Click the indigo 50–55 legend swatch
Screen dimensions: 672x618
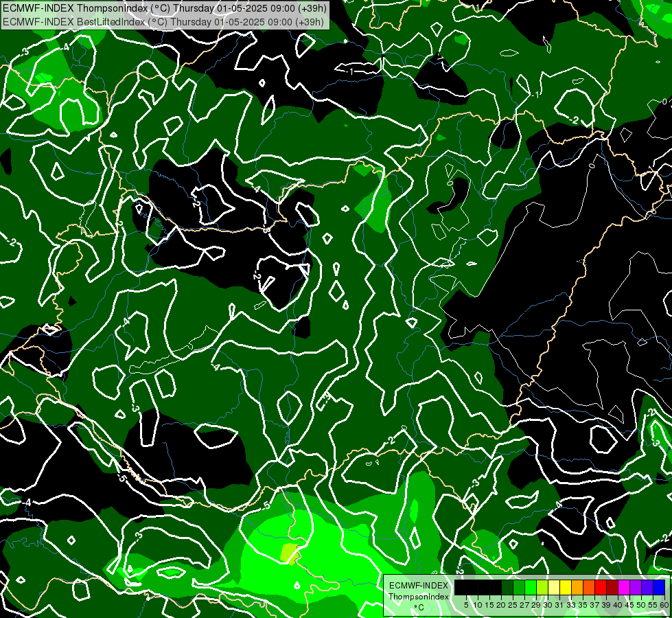pyautogui.click(x=647, y=587)
